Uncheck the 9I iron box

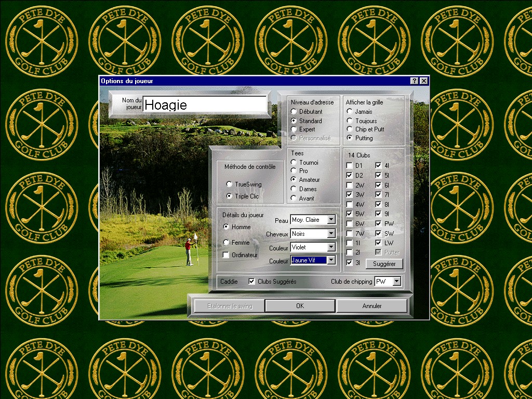[379, 214]
